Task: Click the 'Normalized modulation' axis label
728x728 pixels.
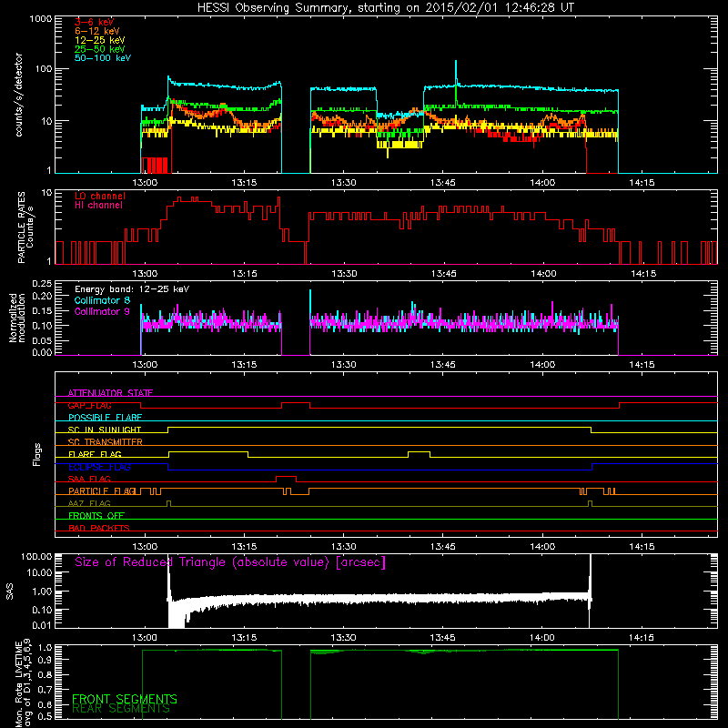Action: click(x=17, y=318)
